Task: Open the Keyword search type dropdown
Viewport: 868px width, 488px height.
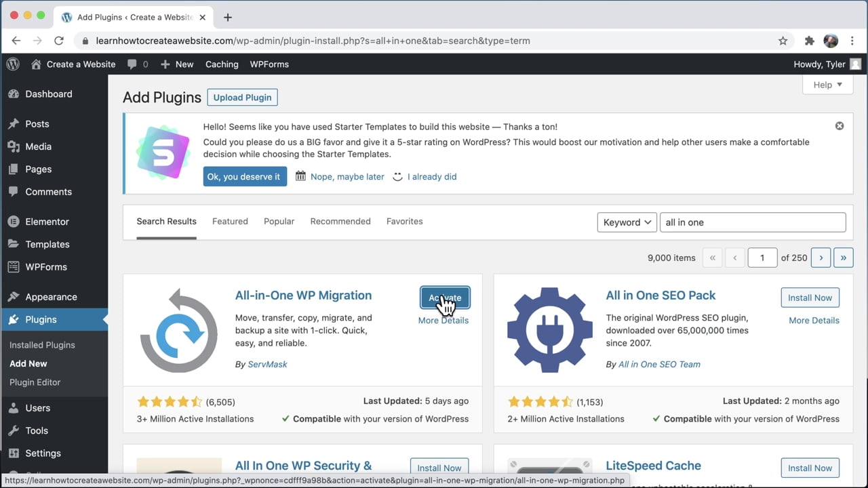Action: [627, 222]
